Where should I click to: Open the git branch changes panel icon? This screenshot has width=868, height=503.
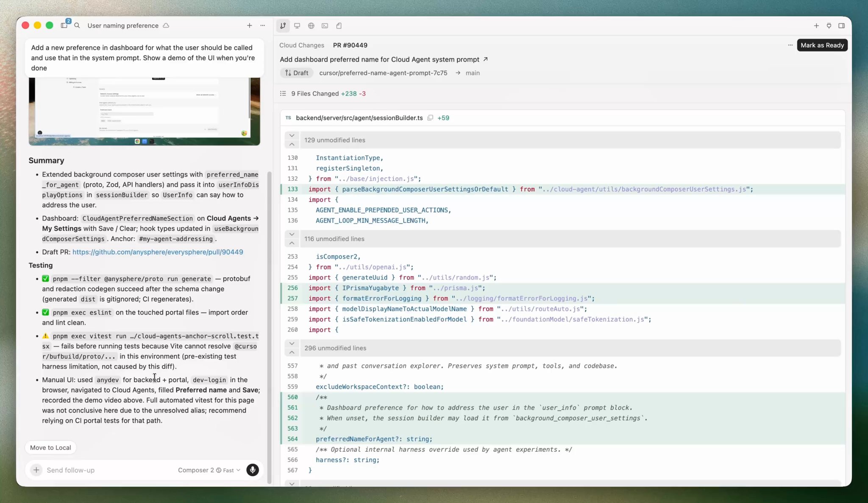(283, 25)
